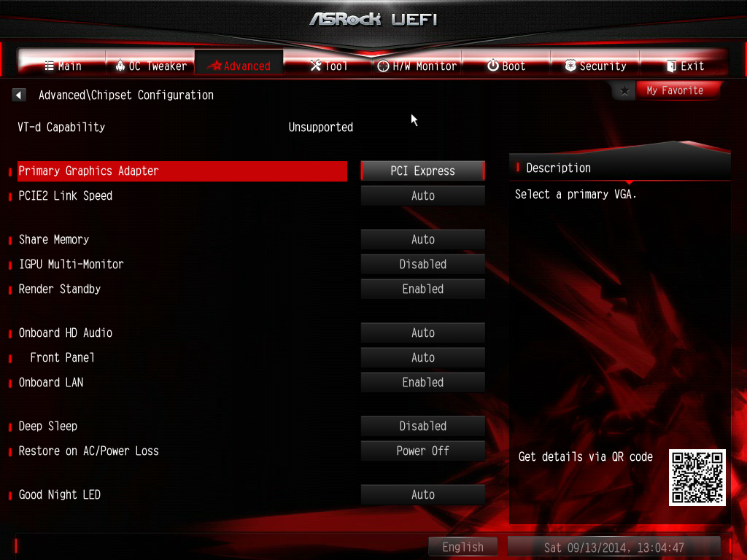
Task: Switch to the Main tab
Action: pos(63,66)
